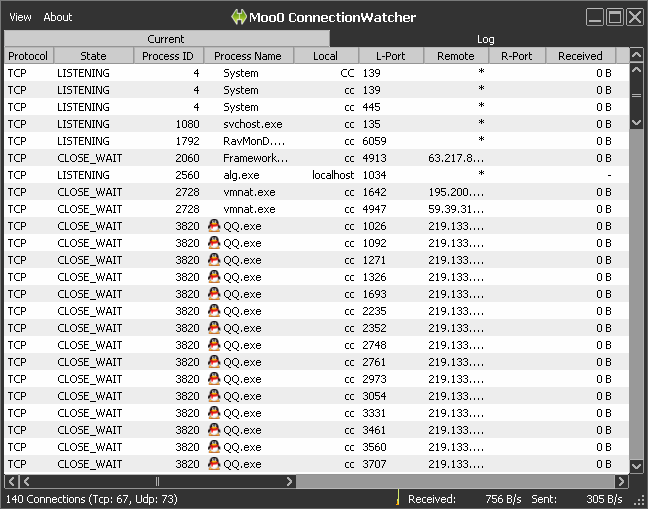Image resolution: width=648 pixels, height=509 pixels.
Task: Click QQ penguin icon in port 1026 row
Action: (214, 226)
